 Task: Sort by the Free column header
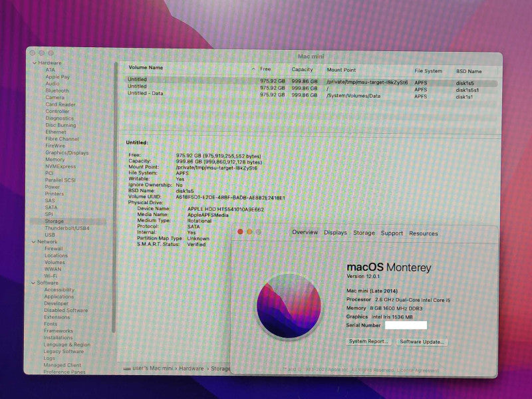coord(265,69)
